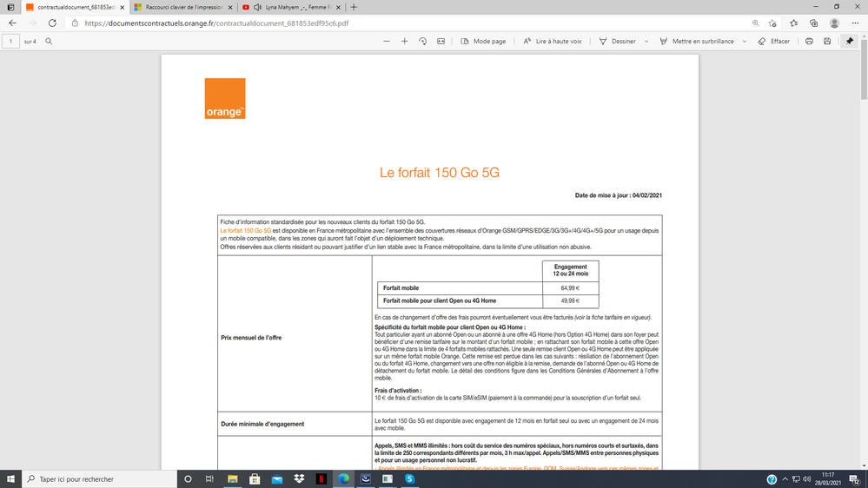
Task: Open the notification center
Action: click(x=855, y=479)
